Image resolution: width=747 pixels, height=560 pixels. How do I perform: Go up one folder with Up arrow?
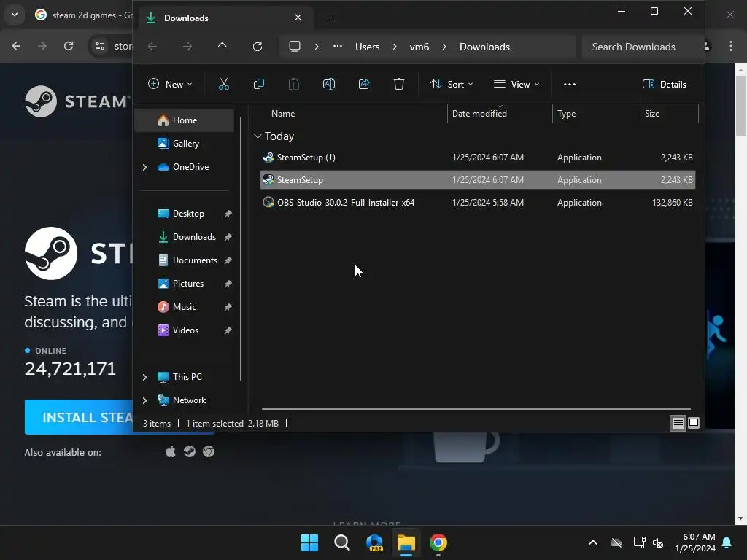tap(222, 47)
